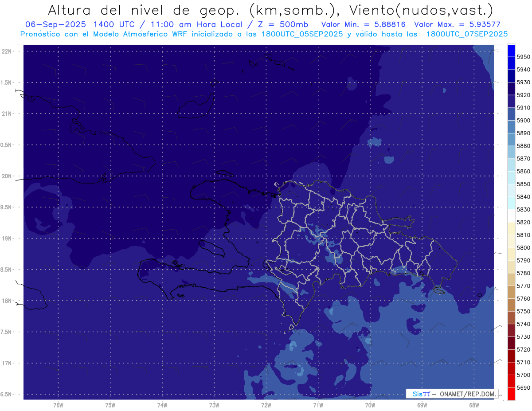Screen dimensions: 532x411
Task: Click the latitude label 17N
Action: click(x=7, y=364)
